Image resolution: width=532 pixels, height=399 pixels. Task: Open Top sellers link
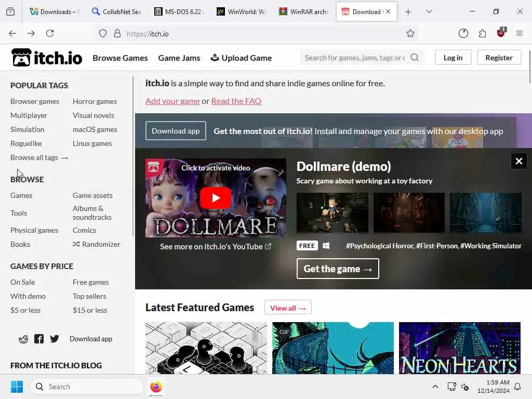coord(89,296)
